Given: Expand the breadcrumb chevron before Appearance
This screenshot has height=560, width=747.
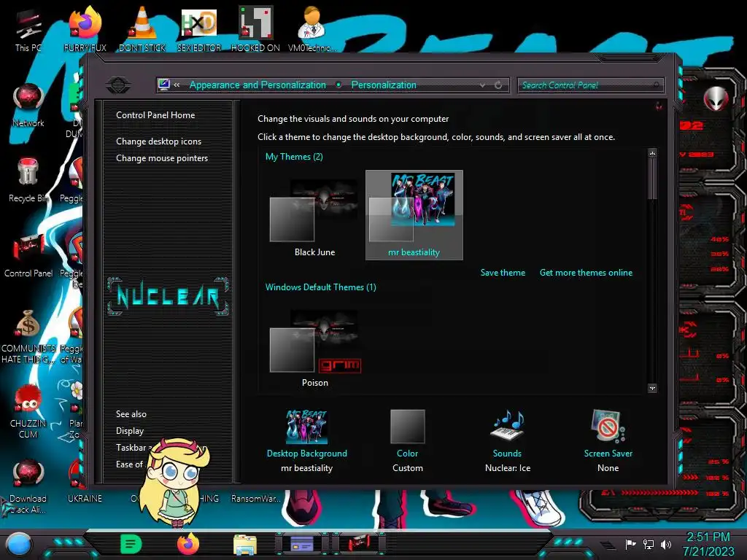Looking at the screenshot, I should [x=177, y=85].
